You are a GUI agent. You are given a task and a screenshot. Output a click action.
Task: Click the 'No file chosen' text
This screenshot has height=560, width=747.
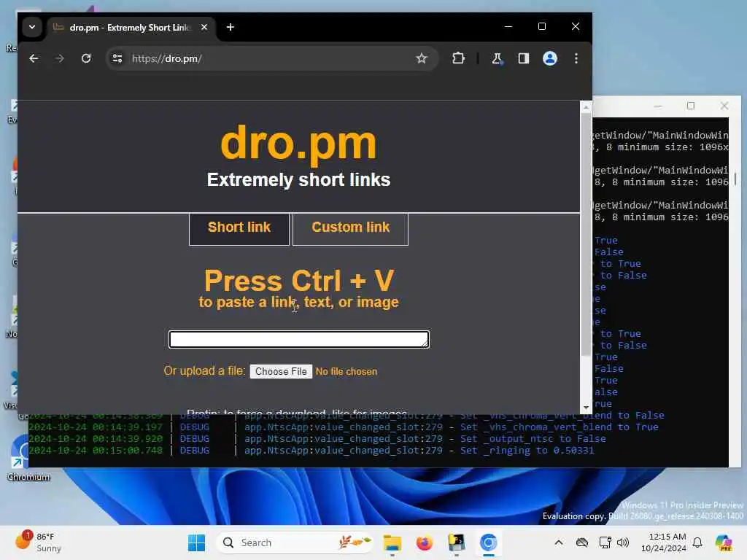(x=347, y=371)
